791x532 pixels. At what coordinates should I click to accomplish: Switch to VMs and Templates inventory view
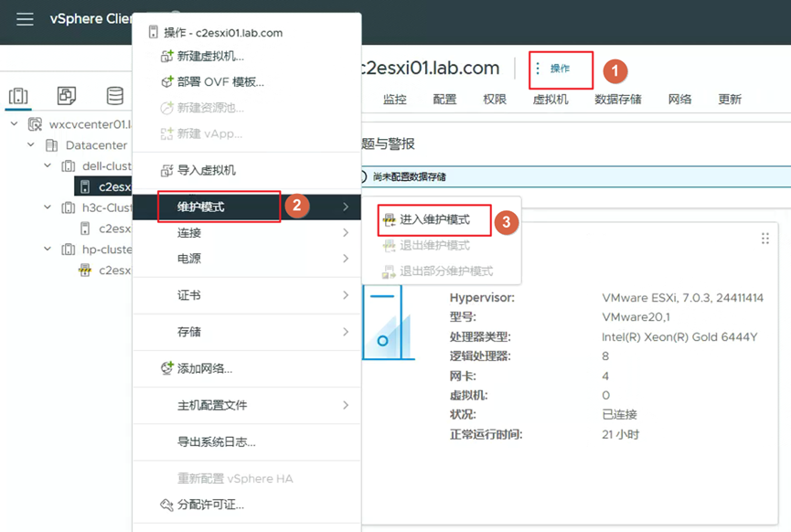click(x=67, y=95)
